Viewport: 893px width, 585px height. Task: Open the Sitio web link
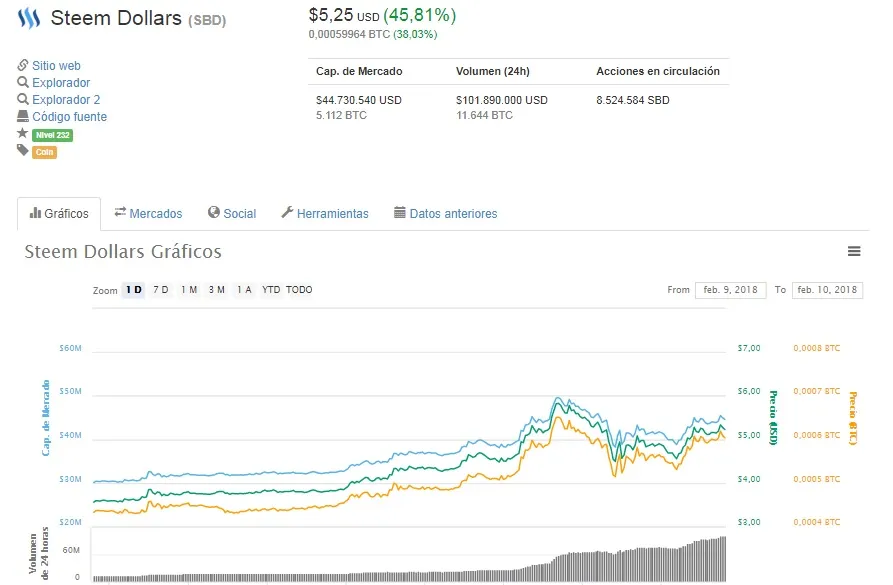click(56, 66)
